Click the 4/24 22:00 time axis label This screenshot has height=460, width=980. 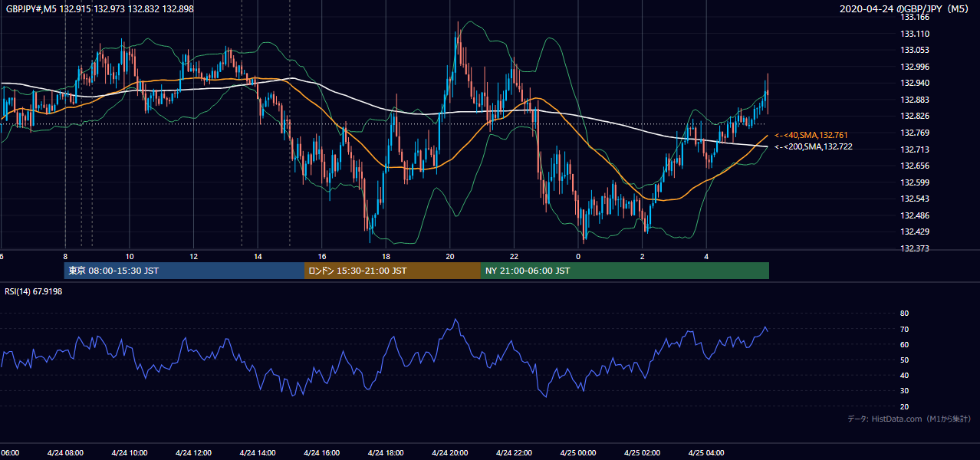point(515,452)
